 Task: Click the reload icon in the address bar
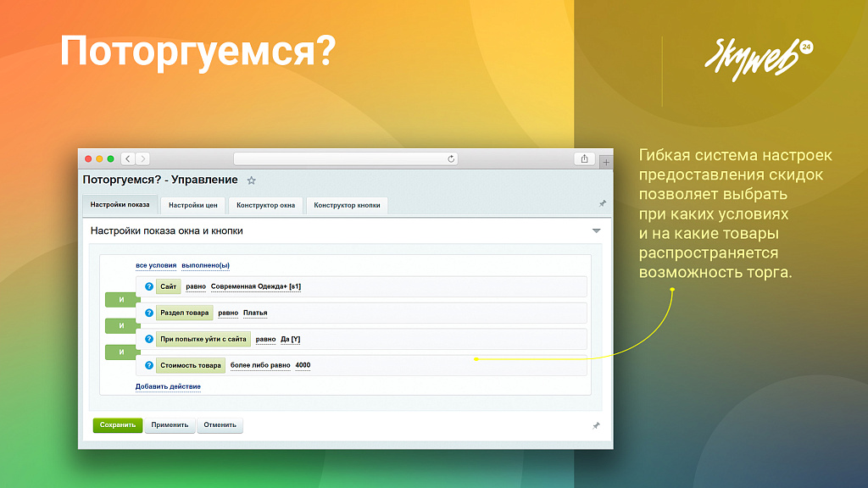[451, 158]
